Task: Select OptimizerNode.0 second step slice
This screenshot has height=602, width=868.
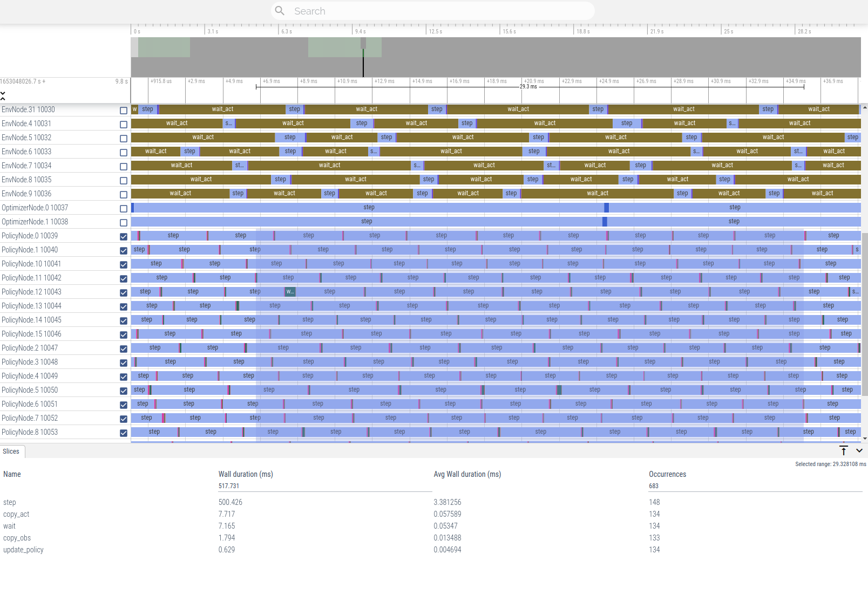Action: tap(735, 207)
